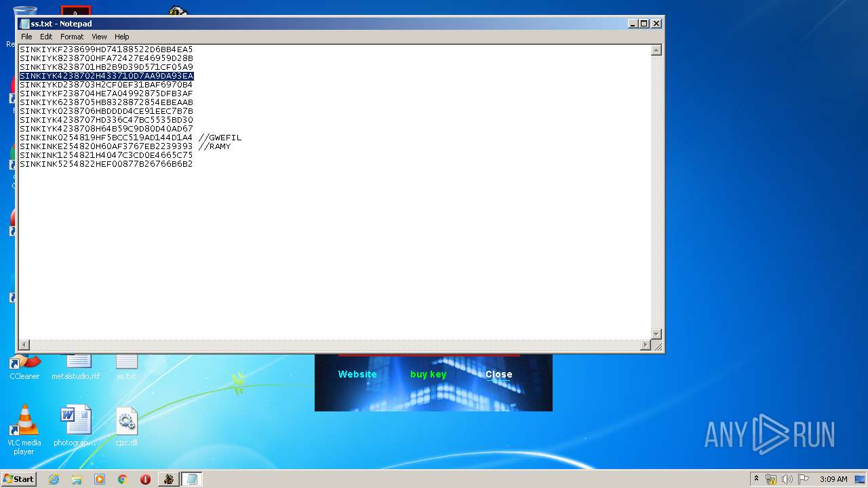This screenshot has height=488, width=868.
Task: Select the photograp... Word document icon
Action: point(75,426)
